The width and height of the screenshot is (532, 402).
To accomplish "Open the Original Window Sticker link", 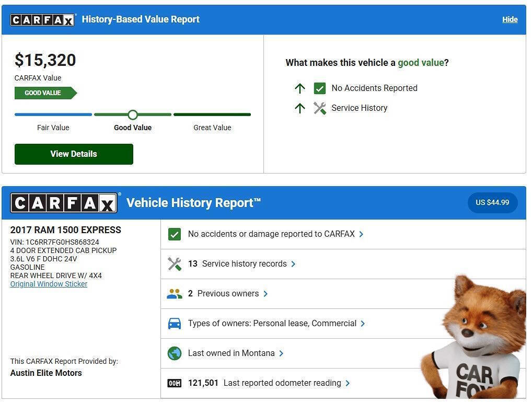I will pos(49,284).
